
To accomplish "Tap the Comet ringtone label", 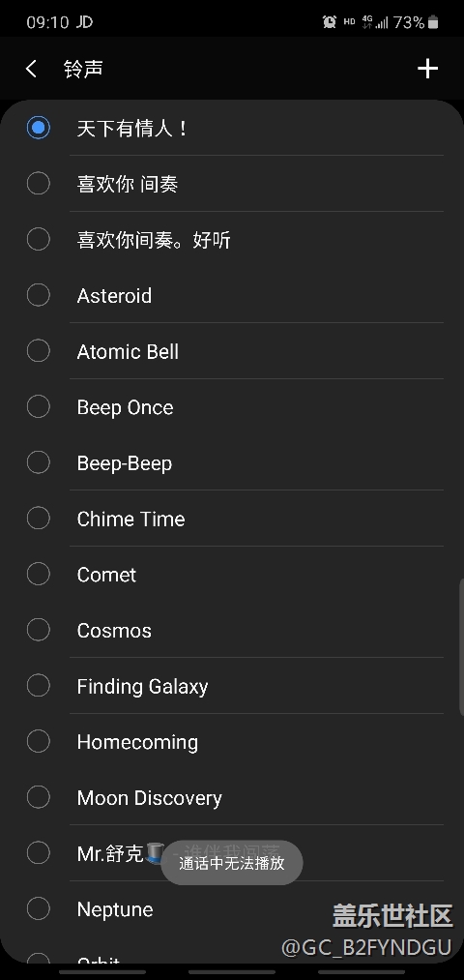I will [x=106, y=575].
